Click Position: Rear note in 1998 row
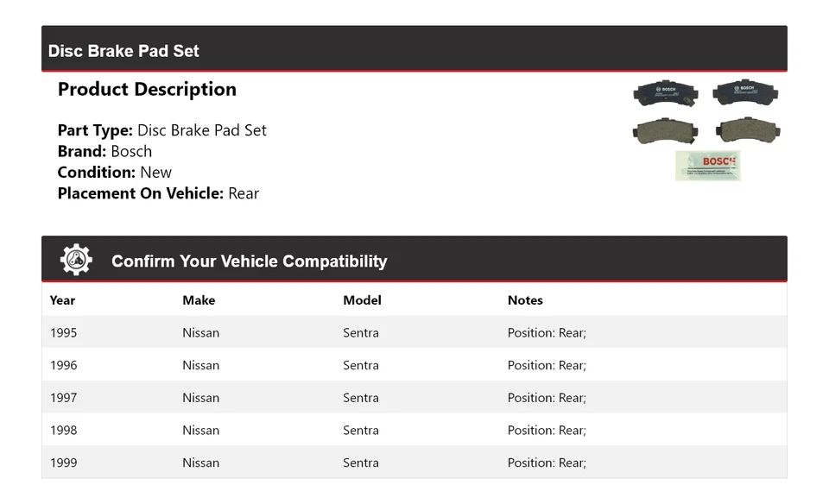Viewport: 829px width, 504px height. click(547, 430)
